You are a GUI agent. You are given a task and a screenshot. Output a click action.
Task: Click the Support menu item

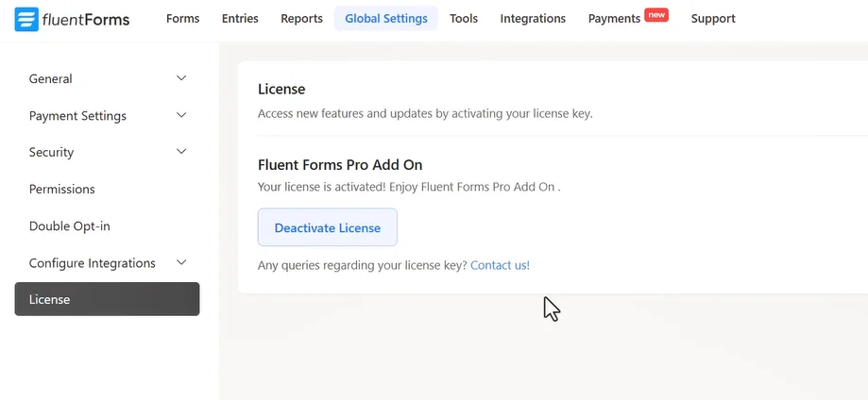[x=713, y=19]
